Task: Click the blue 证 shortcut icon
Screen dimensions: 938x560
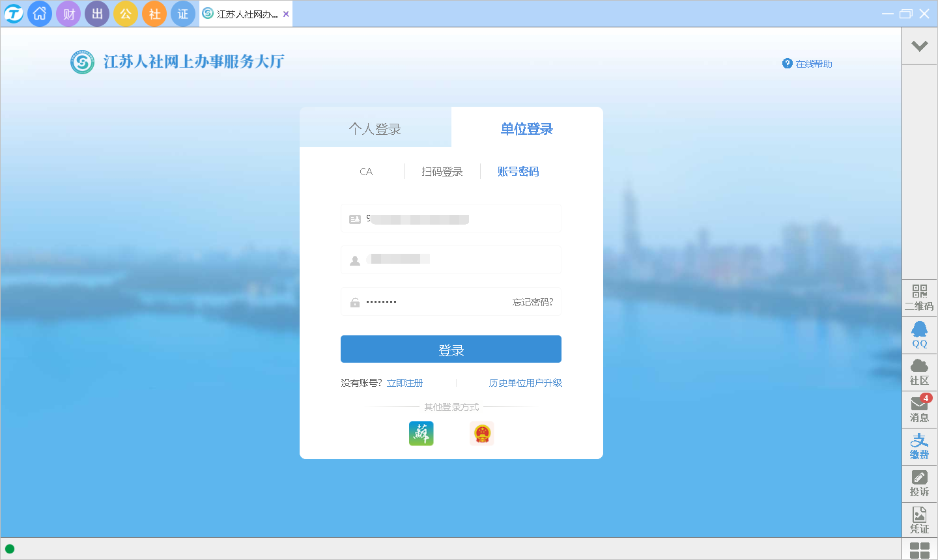Action: click(183, 14)
